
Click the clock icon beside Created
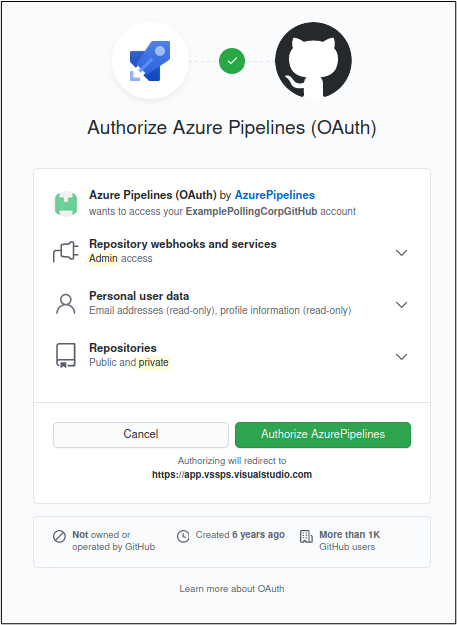click(183, 537)
